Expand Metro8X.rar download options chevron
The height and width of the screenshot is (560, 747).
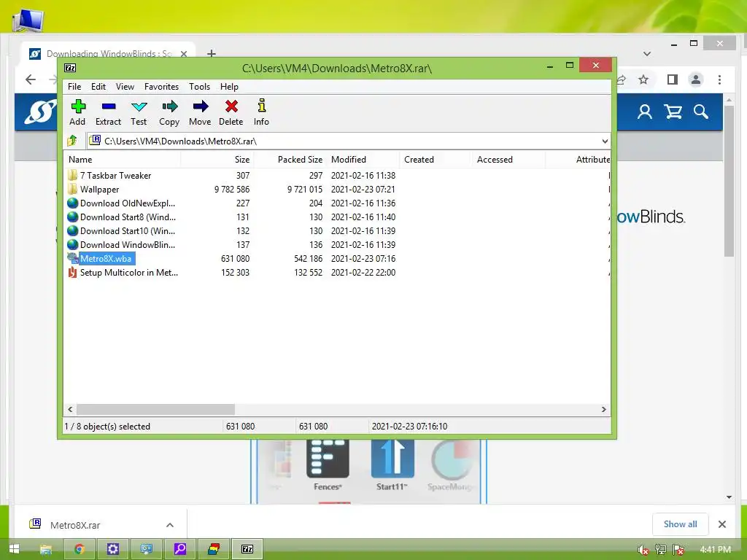pyautogui.click(x=169, y=525)
